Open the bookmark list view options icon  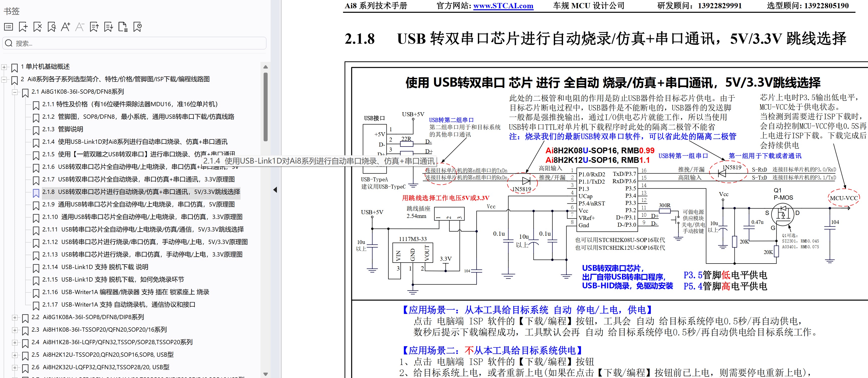point(9,27)
